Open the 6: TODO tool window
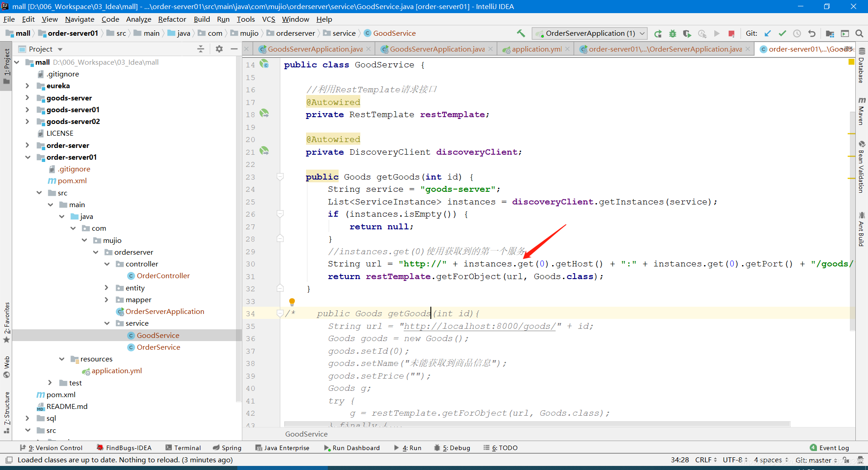 coord(500,448)
